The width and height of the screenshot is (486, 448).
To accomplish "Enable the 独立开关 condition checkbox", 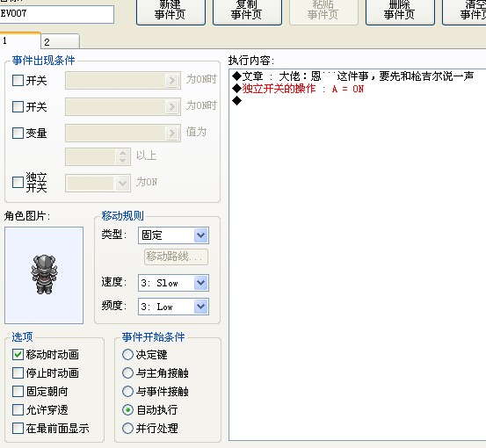I will click(18, 182).
